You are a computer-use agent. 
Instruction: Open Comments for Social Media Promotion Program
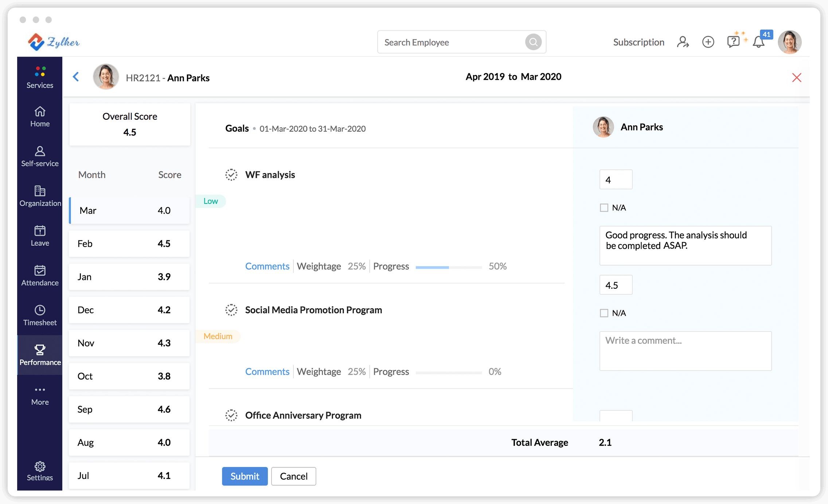[x=267, y=371]
